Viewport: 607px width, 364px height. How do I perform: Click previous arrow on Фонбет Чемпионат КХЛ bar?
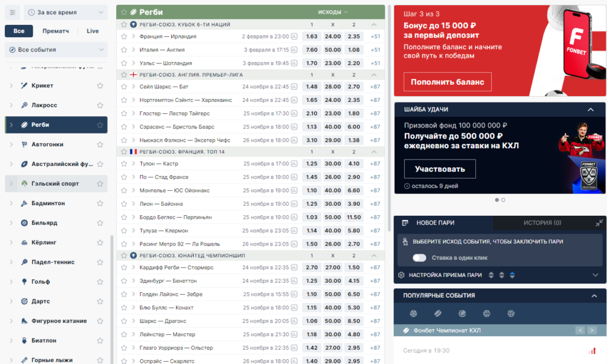tap(580, 330)
